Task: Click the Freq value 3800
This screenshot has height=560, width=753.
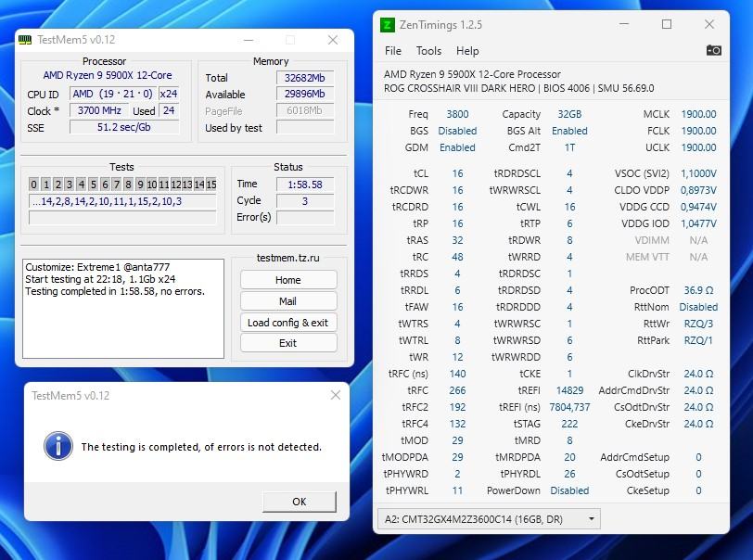Action: click(457, 114)
